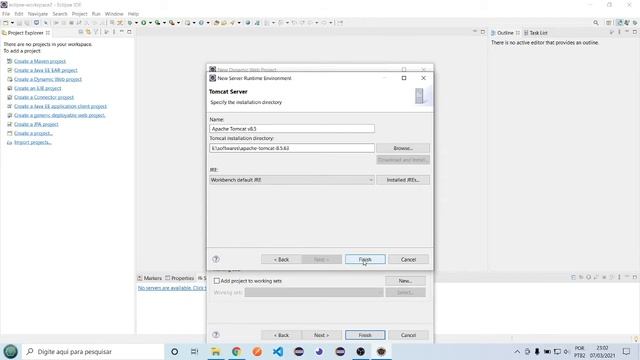The width and height of the screenshot is (640, 360).
Task: Click the Name field with Apache Tomcat v8.5
Action: click(292, 129)
